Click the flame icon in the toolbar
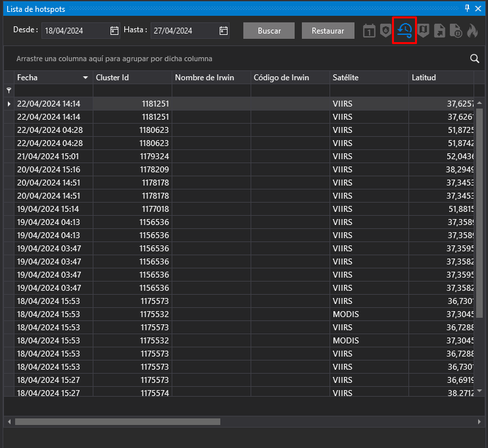Viewport: 488px width, 448px height. pyautogui.click(x=472, y=31)
